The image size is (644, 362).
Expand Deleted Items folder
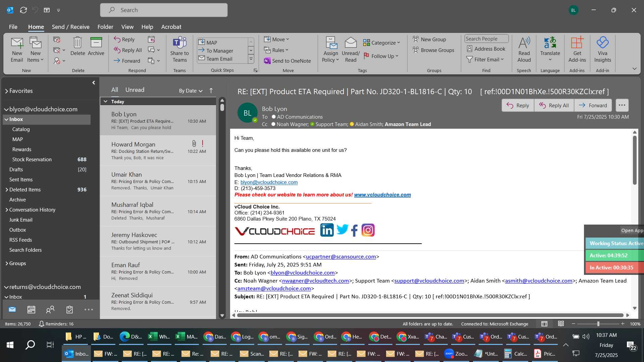6,190
